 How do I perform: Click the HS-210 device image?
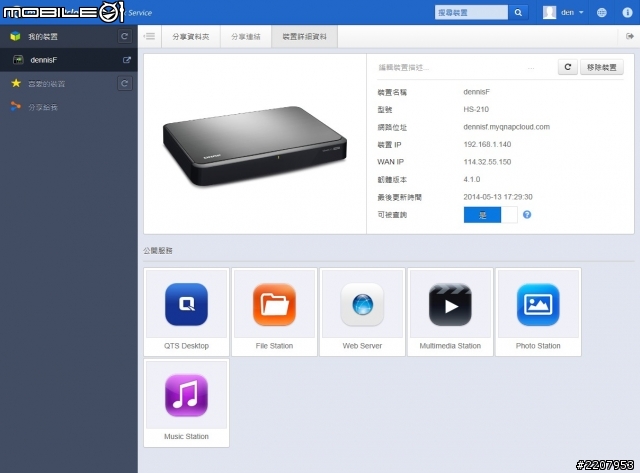[255, 145]
